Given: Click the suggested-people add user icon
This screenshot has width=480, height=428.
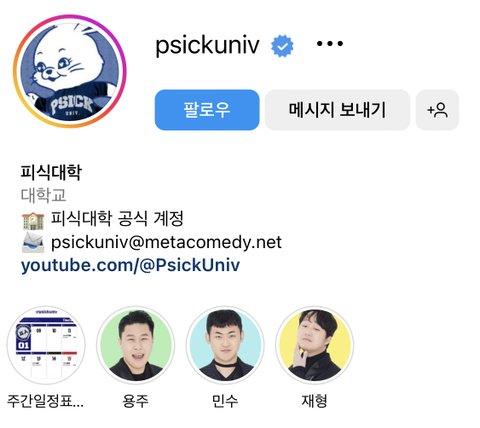Looking at the screenshot, I should coord(437,110).
